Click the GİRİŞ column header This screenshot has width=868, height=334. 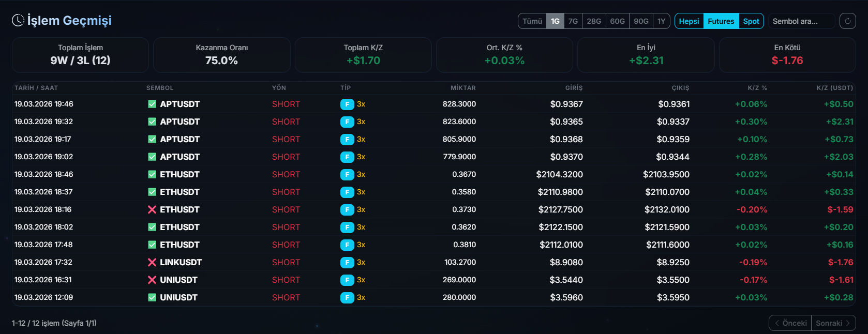[574, 88]
